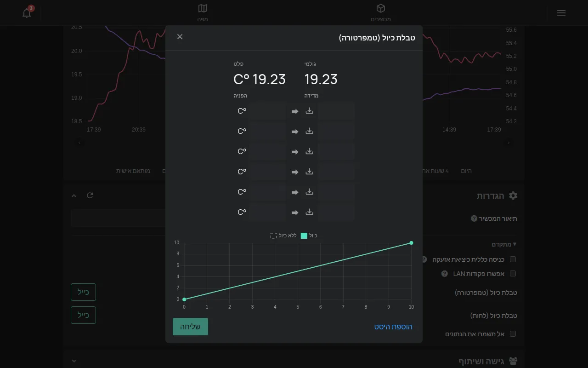Click the הוספת היסט link

[393, 327]
